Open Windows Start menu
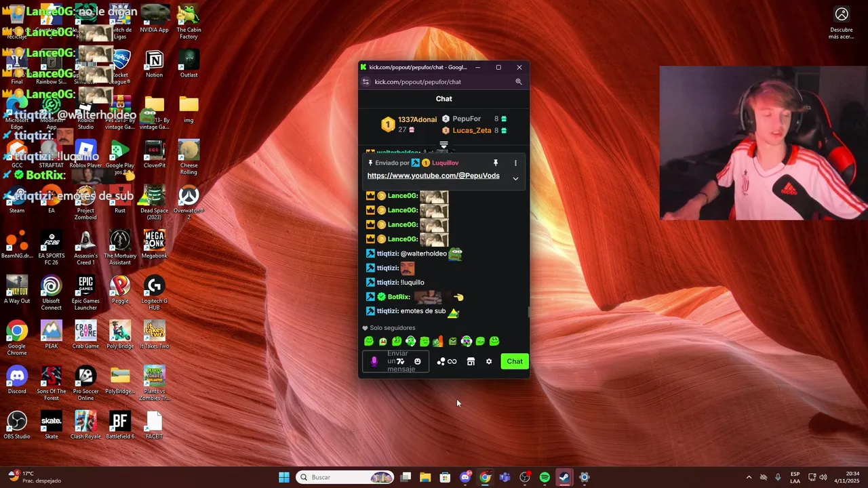Screen dimensions: 868x488 pyautogui.click(x=284, y=477)
